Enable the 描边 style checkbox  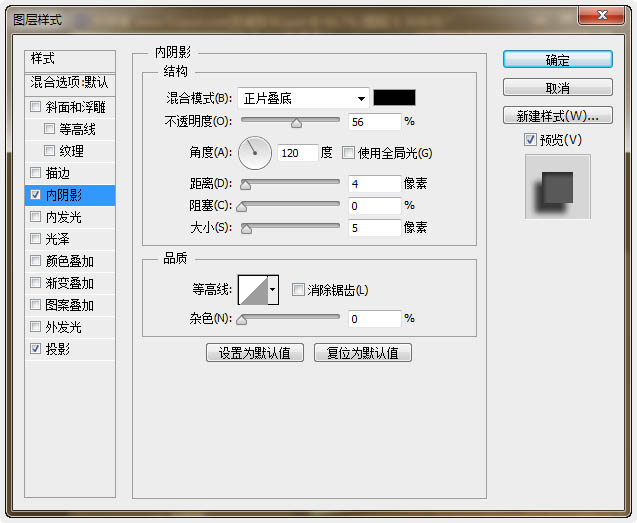36,173
